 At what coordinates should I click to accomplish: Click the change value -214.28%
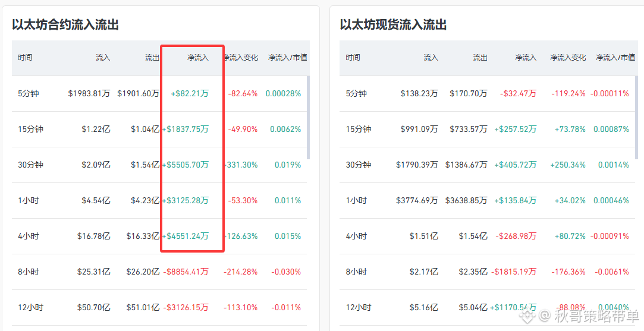241,272
